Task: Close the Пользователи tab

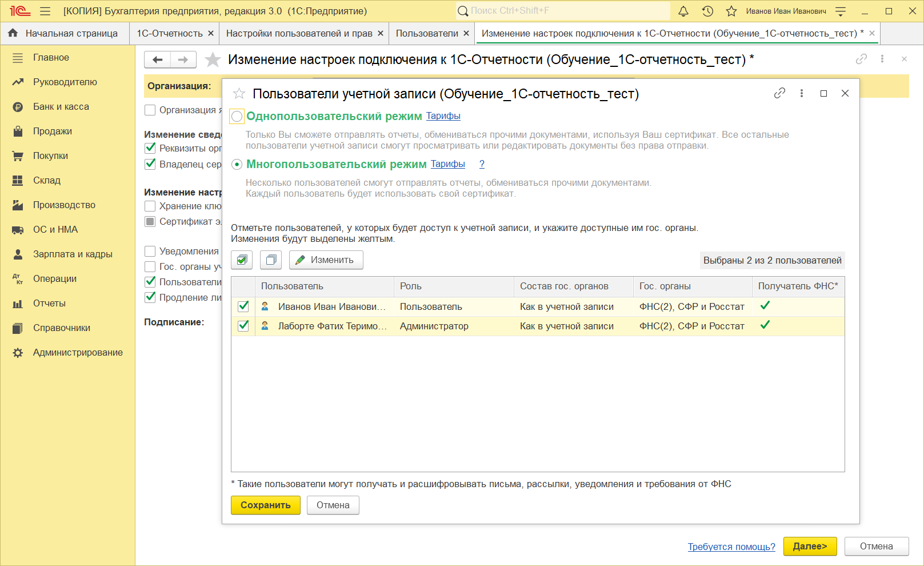Action: pos(466,33)
